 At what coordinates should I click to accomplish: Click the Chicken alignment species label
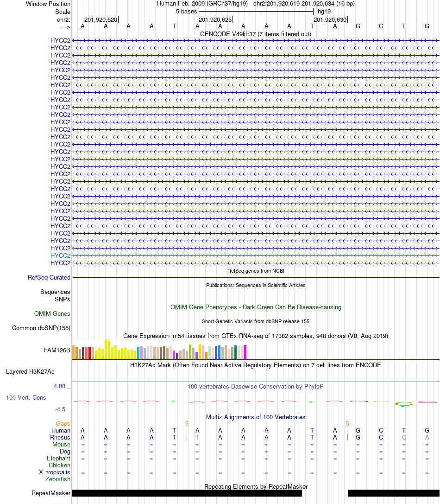(x=59, y=466)
